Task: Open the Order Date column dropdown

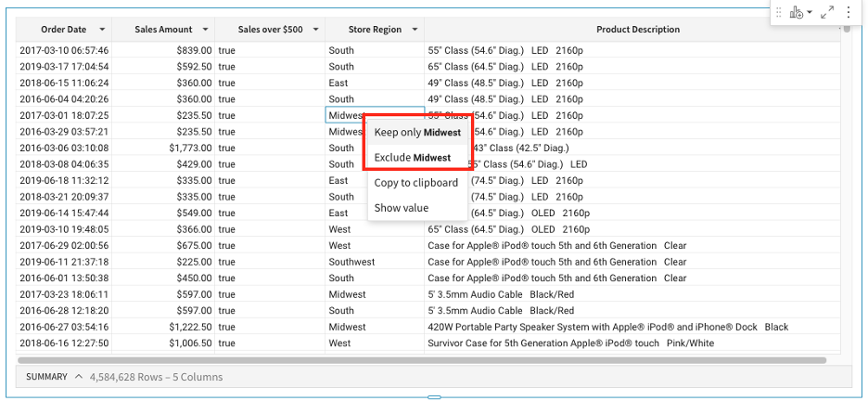Action: click(x=102, y=30)
